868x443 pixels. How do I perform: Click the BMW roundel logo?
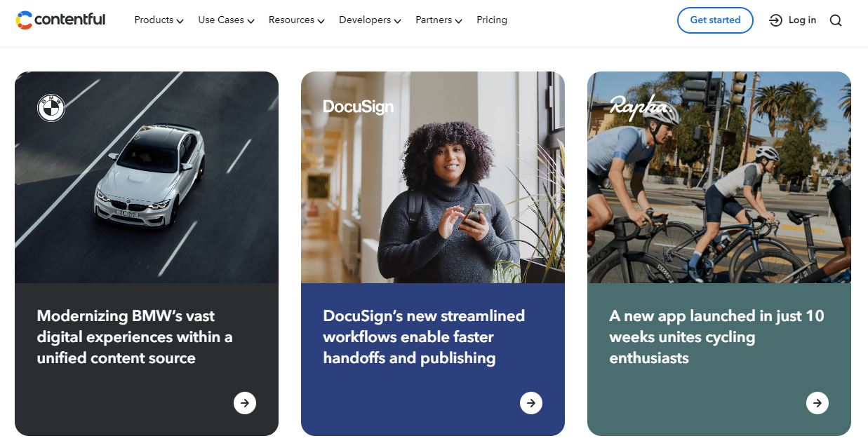click(x=51, y=108)
